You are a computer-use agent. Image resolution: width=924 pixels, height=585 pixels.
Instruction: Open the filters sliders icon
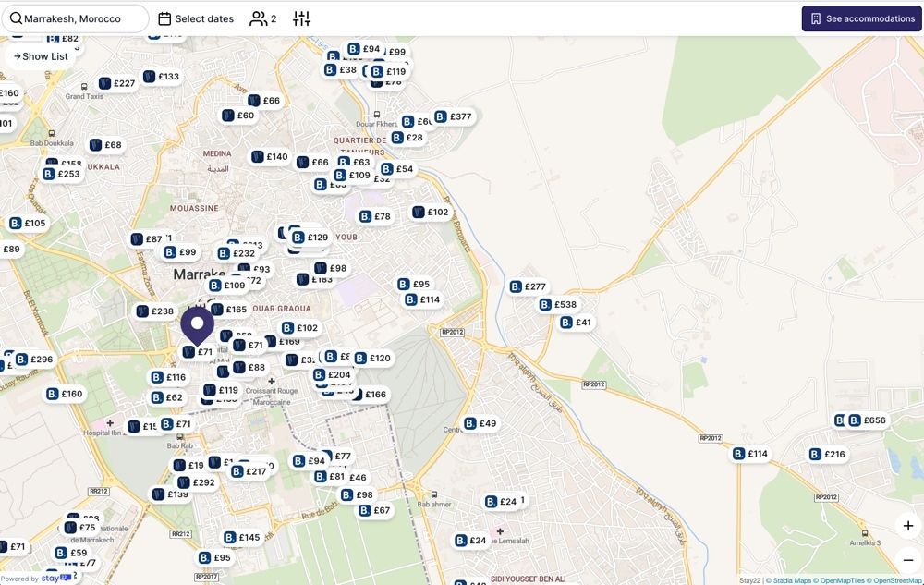pyautogui.click(x=302, y=18)
